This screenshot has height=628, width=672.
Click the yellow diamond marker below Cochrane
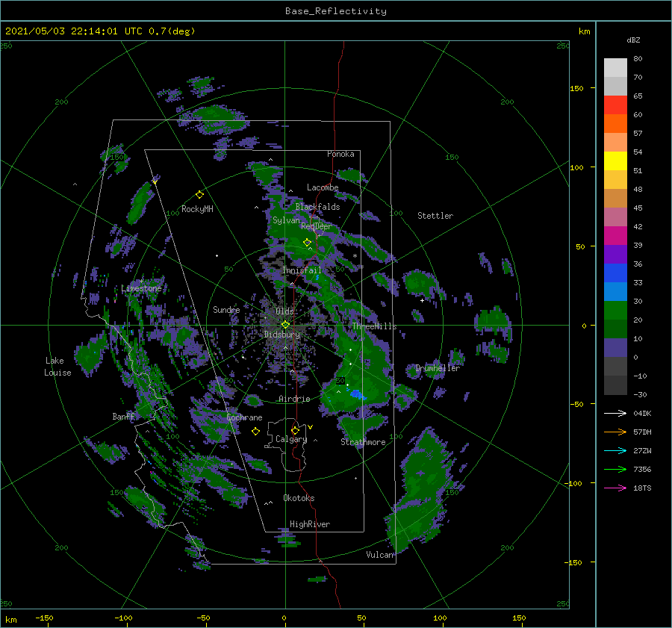pyautogui.click(x=255, y=432)
